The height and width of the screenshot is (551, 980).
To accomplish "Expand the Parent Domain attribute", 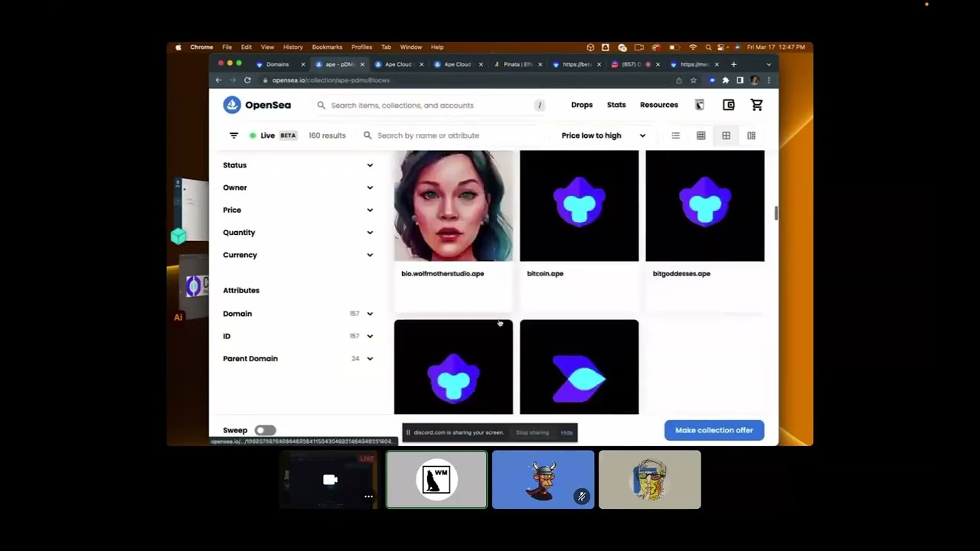I will click(x=298, y=358).
